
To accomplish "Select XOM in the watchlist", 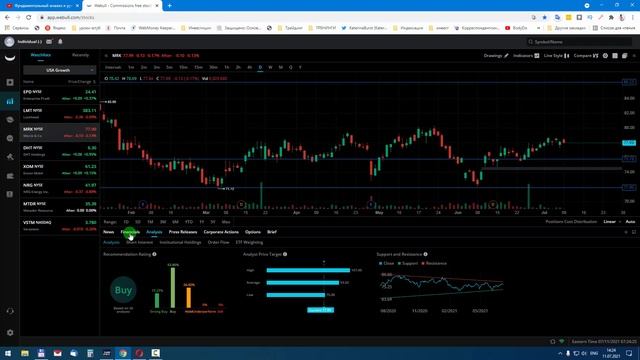I will point(60,170).
